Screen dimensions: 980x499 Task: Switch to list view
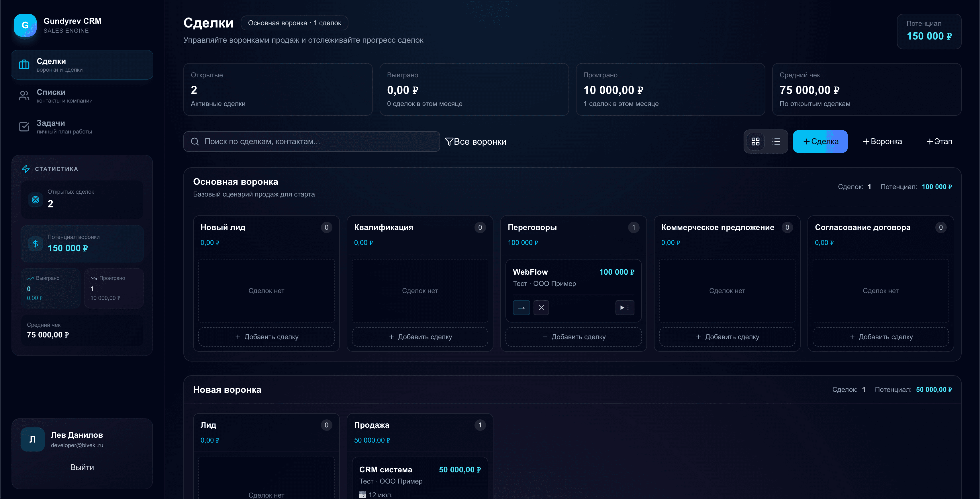(x=776, y=141)
